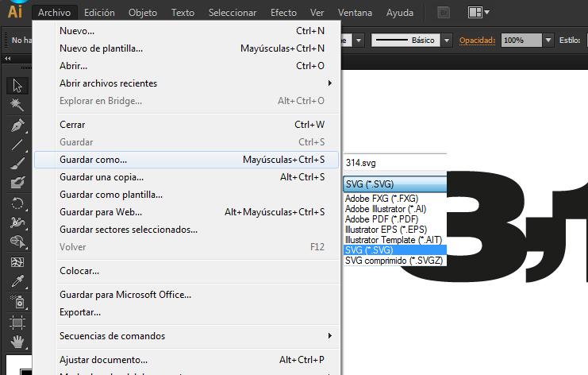Image resolution: width=588 pixels, height=375 pixels.
Task: Open the Objeto menu
Action: pos(143,13)
